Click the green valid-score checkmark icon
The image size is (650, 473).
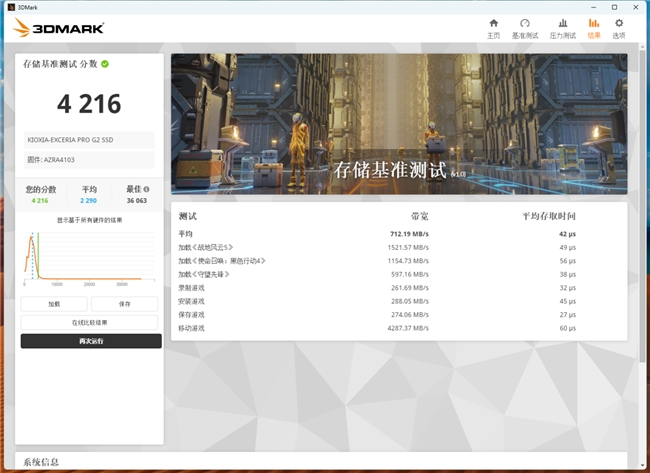click(105, 64)
